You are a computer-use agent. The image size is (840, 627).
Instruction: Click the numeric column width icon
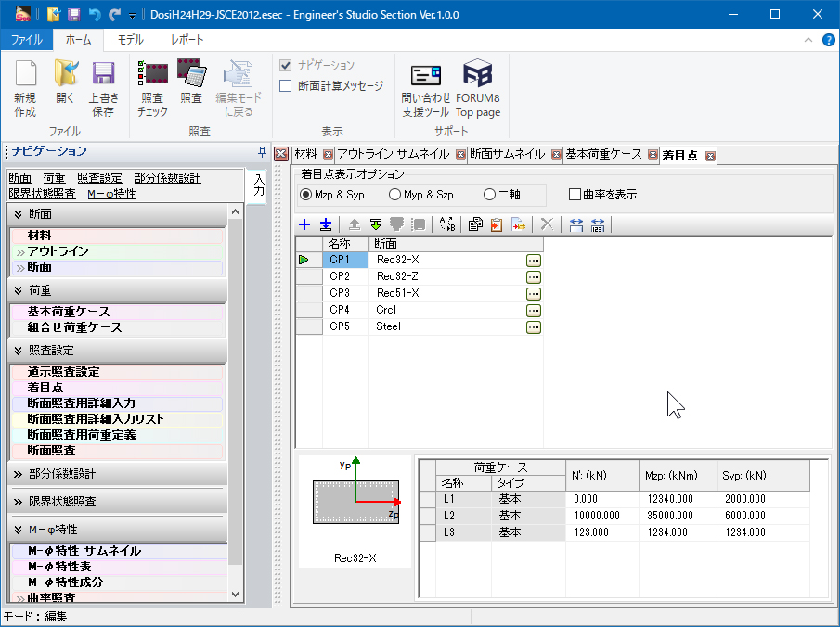tap(598, 224)
